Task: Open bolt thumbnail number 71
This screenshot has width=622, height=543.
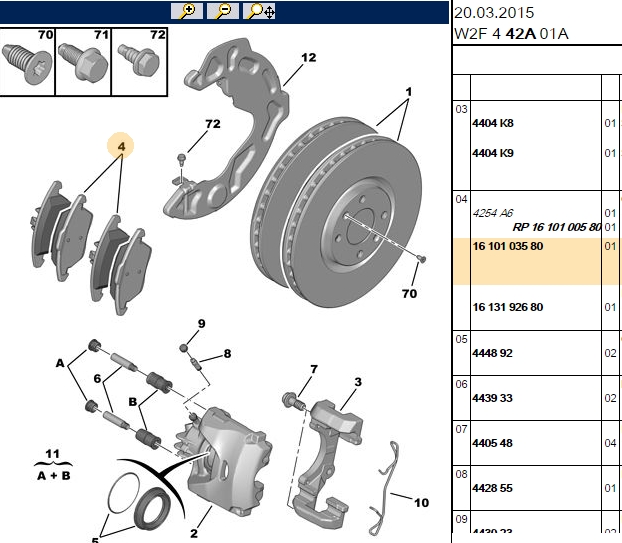Action: (x=83, y=62)
